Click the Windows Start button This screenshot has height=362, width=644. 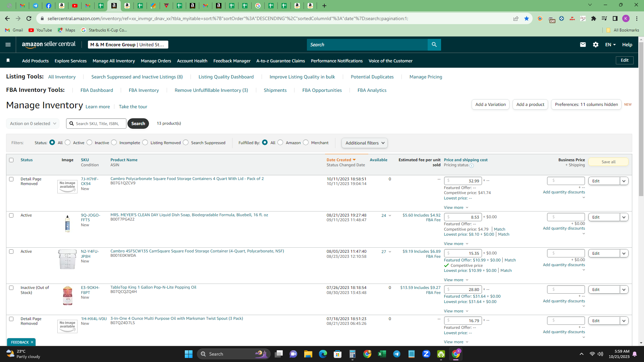[x=189, y=354]
